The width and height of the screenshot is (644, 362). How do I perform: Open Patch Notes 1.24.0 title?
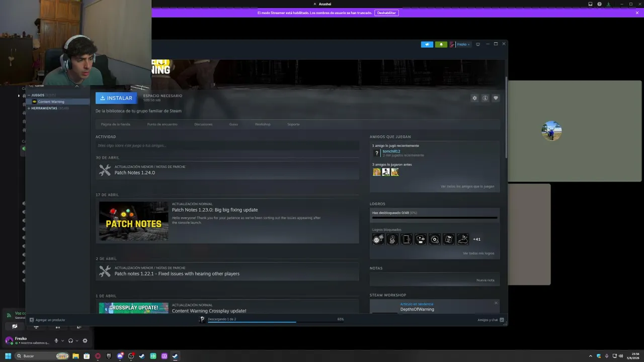click(x=135, y=172)
